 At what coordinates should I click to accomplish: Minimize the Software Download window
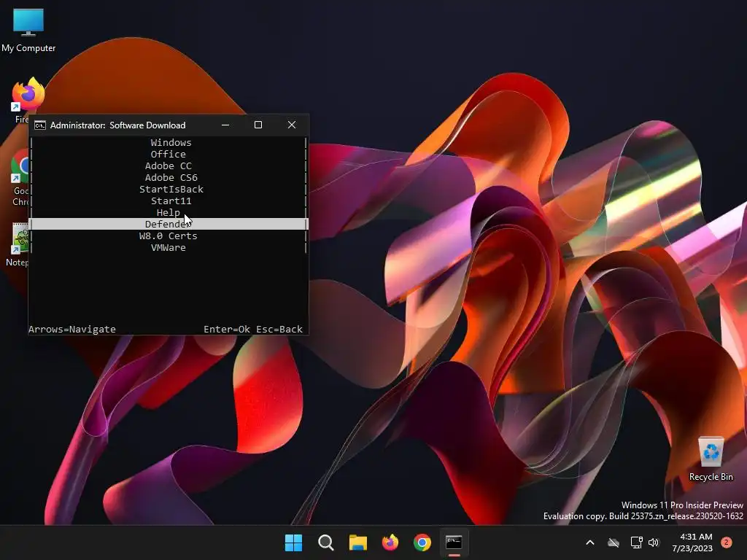225,125
